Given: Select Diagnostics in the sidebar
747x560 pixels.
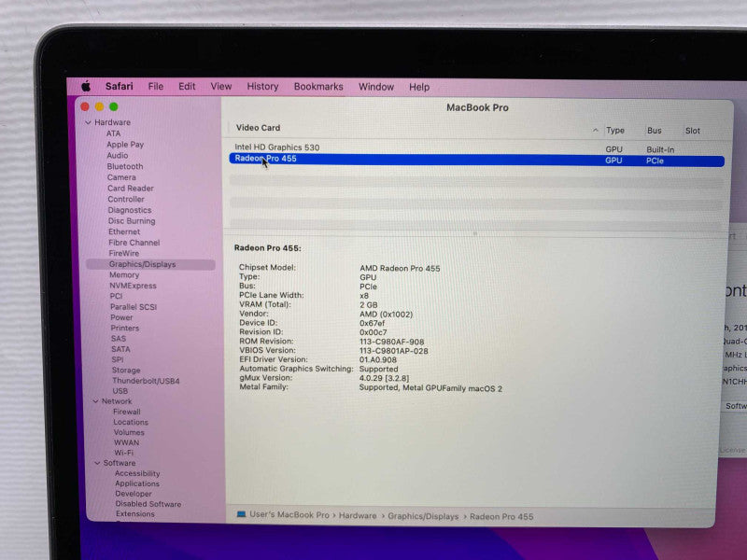Looking at the screenshot, I should pyautogui.click(x=130, y=210).
